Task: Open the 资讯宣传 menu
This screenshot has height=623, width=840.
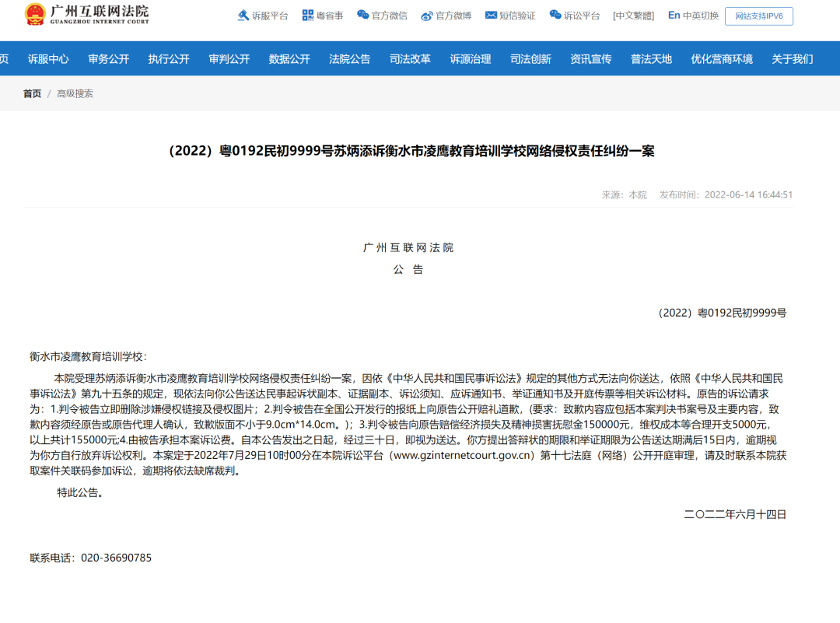Action: [591, 59]
